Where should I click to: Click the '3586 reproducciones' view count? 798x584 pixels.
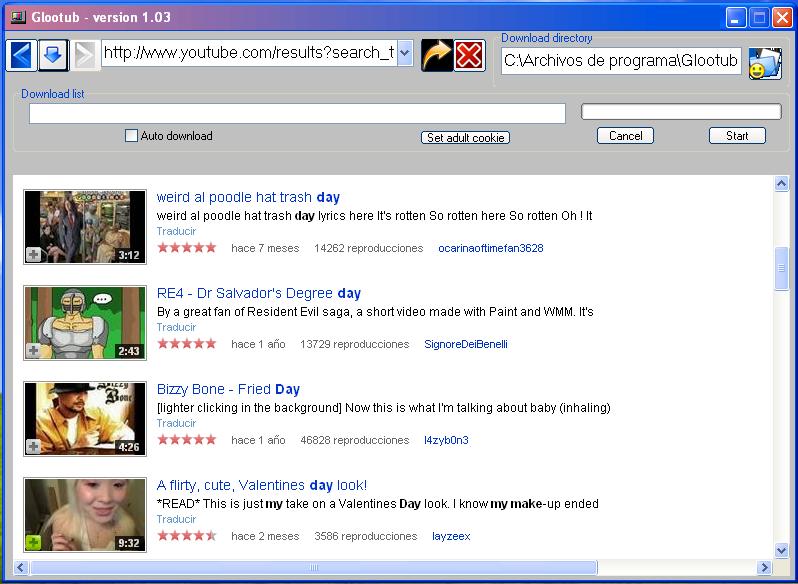click(x=365, y=536)
